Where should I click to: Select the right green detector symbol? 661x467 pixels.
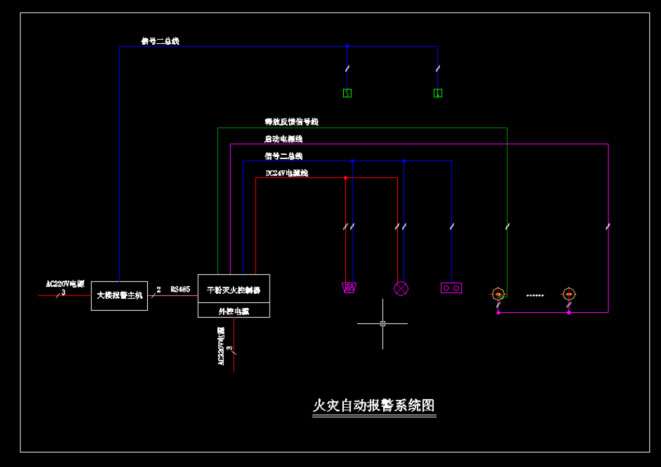coord(438,93)
